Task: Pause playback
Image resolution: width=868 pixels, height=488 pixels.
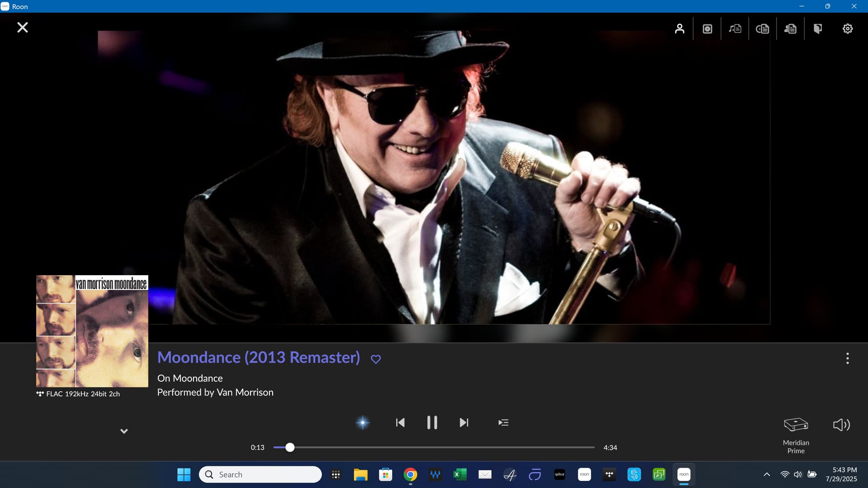Action: click(x=432, y=422)
